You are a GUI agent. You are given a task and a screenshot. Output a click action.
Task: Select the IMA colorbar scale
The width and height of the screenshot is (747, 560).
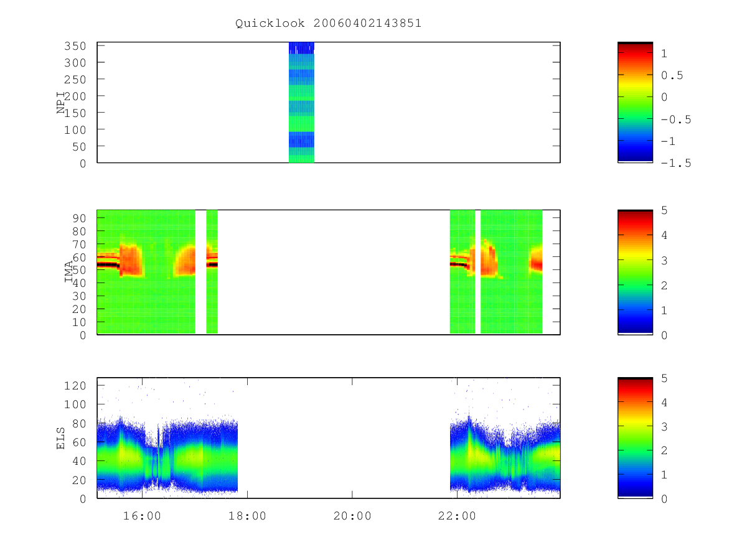(x=635, y=273)
